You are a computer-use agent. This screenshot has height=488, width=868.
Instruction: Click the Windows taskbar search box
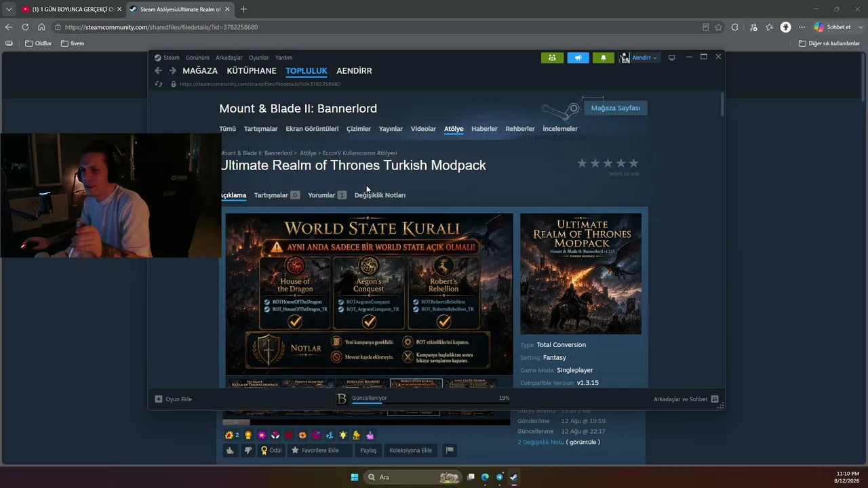coord(413,477)
